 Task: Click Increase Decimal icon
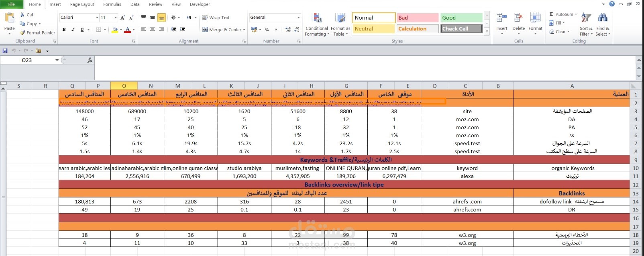click(288, 30)
